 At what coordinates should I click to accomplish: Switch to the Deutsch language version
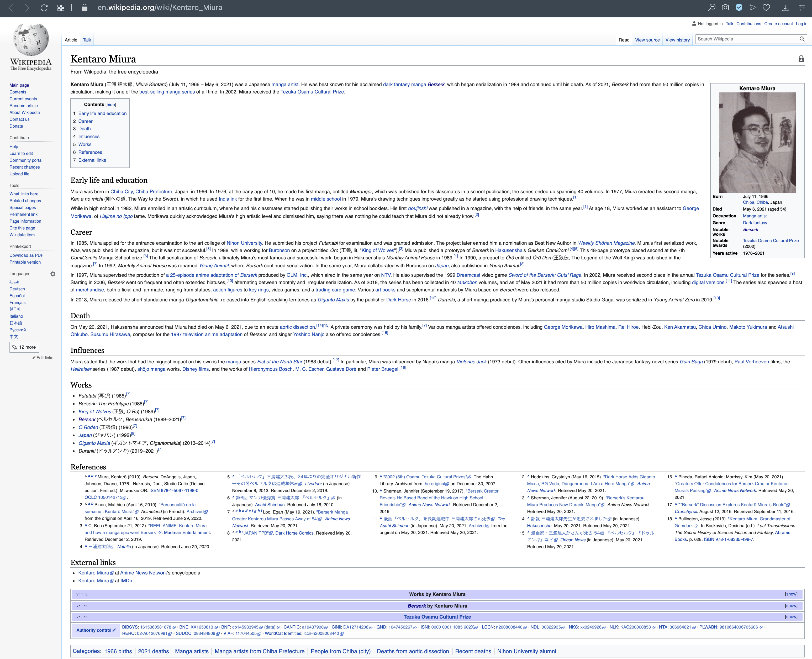pyautogui.click(x=17, y=289)
